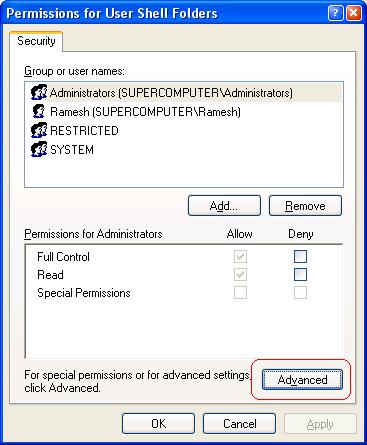Select the Ramesh user icon
367x445 pixels.
[39, 111]
